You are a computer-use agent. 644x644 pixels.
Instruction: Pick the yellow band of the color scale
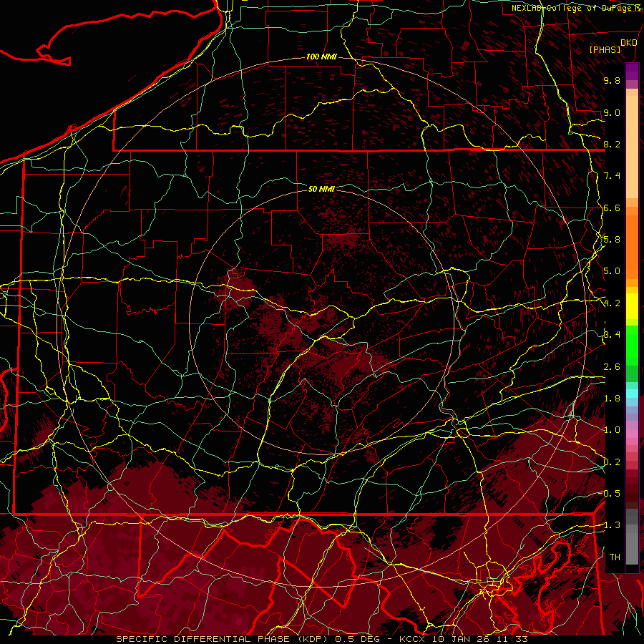[632, 306]
